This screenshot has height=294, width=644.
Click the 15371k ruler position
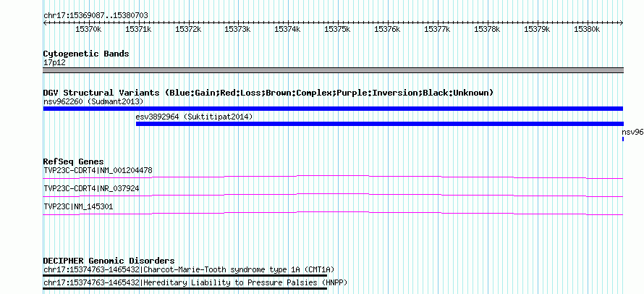point(138,29)
